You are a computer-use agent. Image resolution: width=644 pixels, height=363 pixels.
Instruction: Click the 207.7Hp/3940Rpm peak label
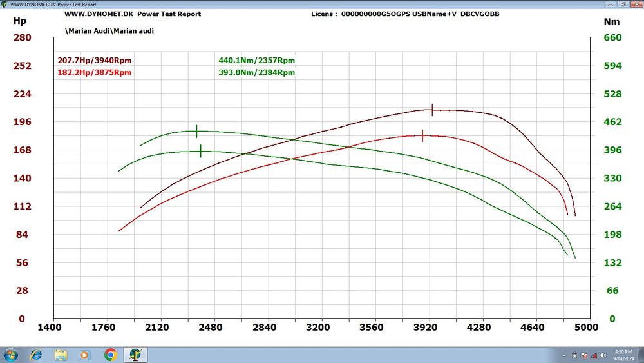tap(95, 61)
